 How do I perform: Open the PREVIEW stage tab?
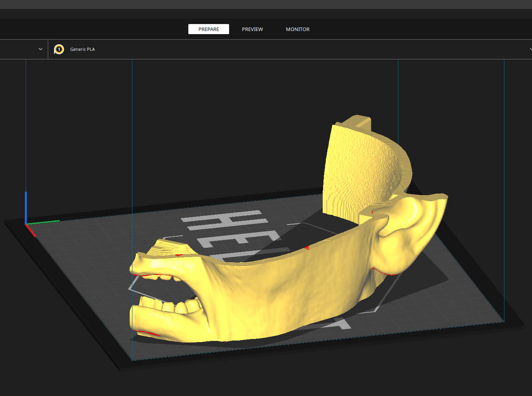[252, 29]
